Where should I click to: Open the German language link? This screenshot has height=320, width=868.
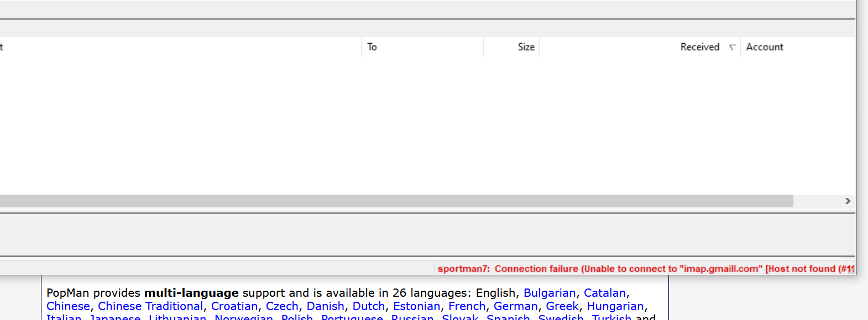(x=515, y=306)
